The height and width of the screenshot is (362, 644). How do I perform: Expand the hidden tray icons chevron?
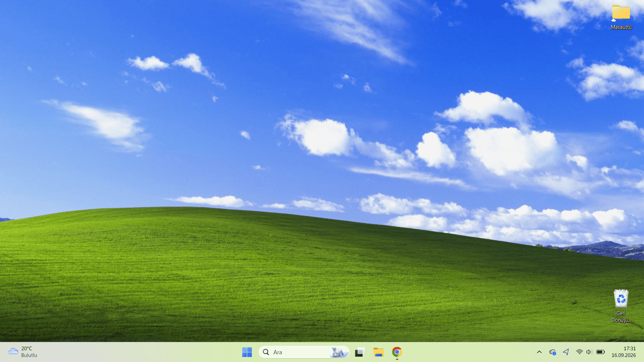click(x=539, y=352)
